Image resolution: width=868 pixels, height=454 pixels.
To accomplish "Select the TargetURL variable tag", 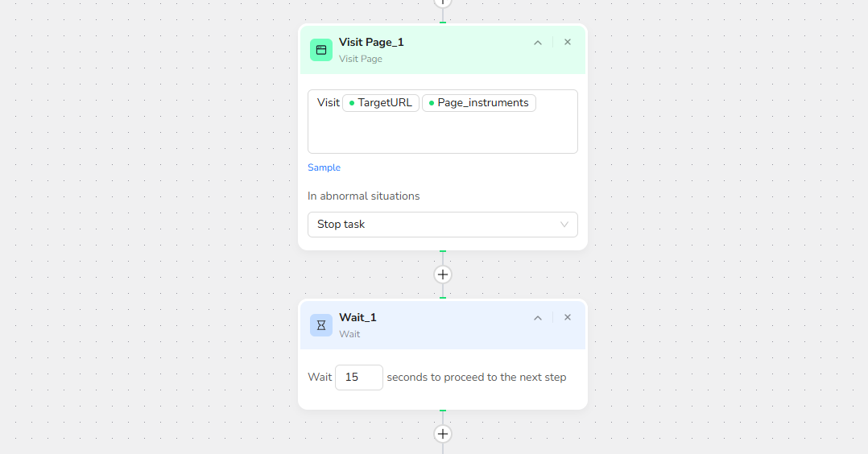I will tap(381, 103).
